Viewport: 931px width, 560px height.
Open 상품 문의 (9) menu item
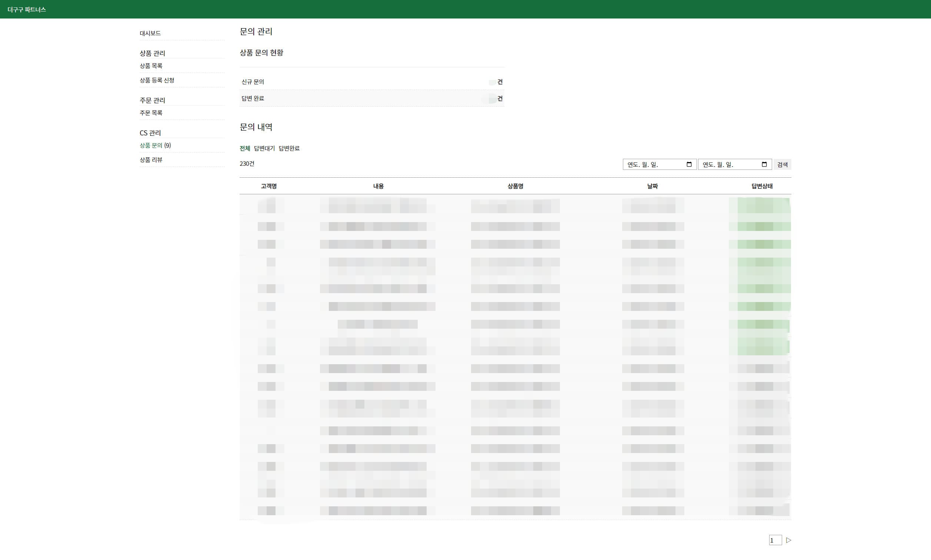pos(155,145)
